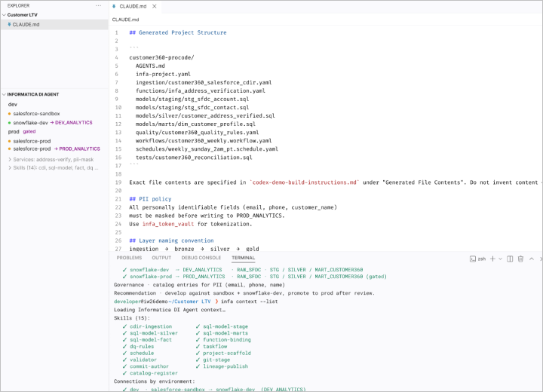Image resolution: width=543 pixels, height=392 pixels.
Task: Expand Services: address-verify, pii-mask
Action: [x=54, y=160]
